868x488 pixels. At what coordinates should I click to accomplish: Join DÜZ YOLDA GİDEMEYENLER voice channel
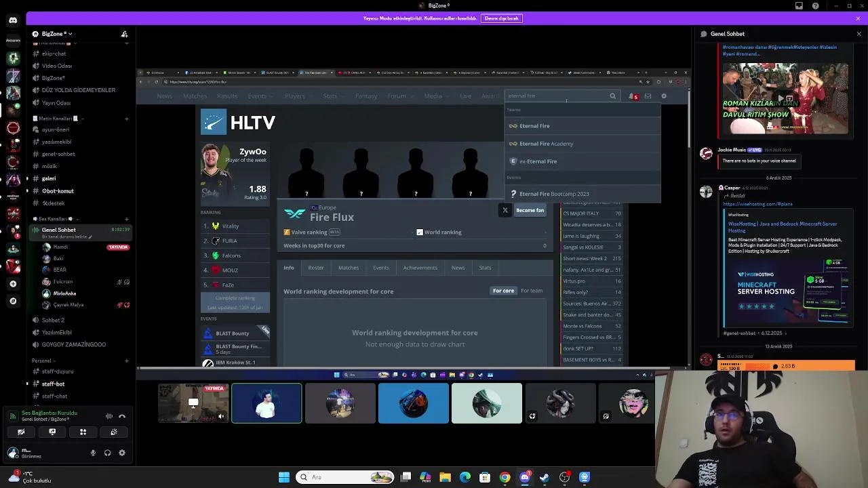(x=78, y=90)
